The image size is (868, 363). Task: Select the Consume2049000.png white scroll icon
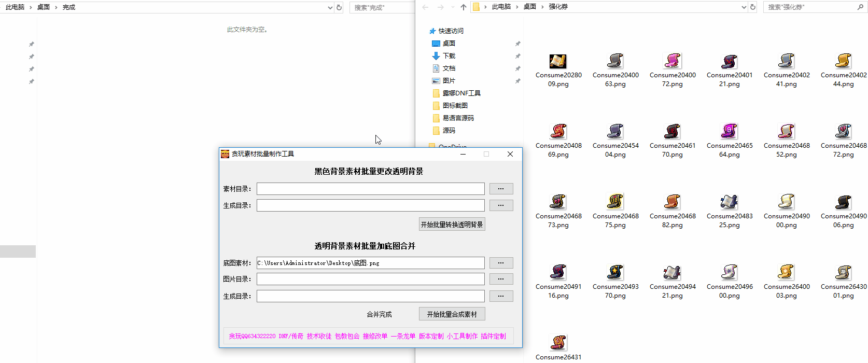tap(786, 202)
